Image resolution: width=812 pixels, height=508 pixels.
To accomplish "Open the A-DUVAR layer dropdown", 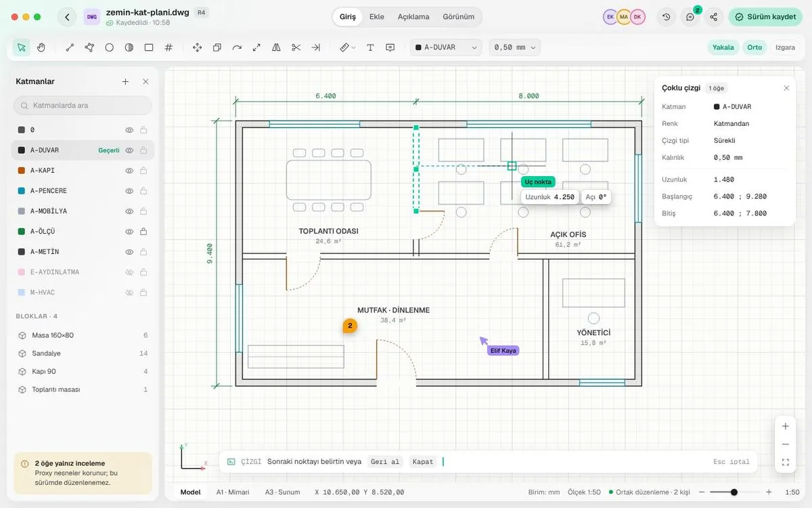I will pos(446,47).
